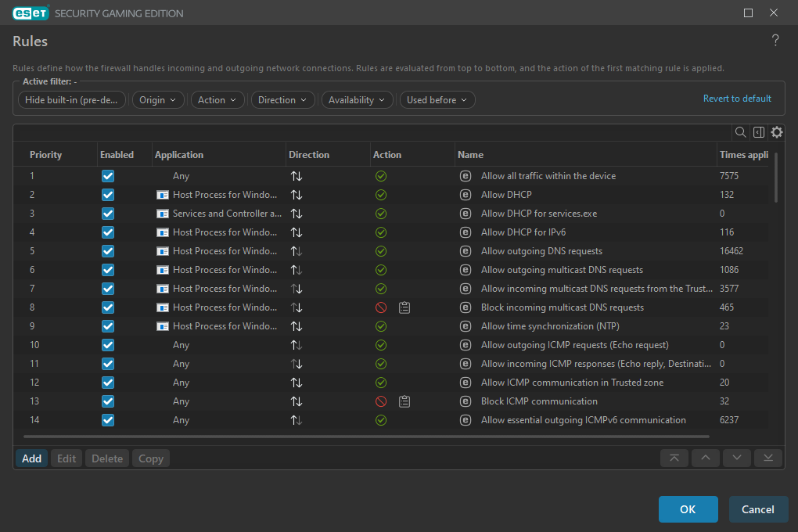Move rule to bottom with last arrow button

pyautogui.click(x=768, y=458)
